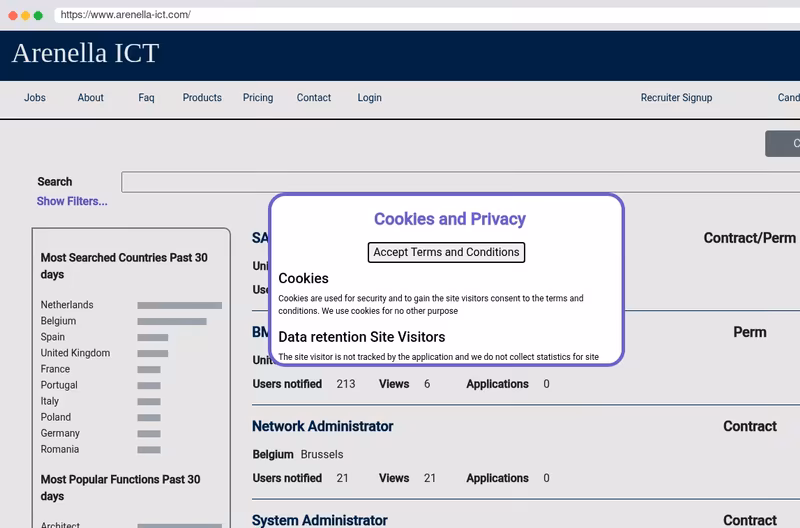Select Poland in countries list
Image resolution: width=800 pixels, height=528 pixels.
pos(56,417)
